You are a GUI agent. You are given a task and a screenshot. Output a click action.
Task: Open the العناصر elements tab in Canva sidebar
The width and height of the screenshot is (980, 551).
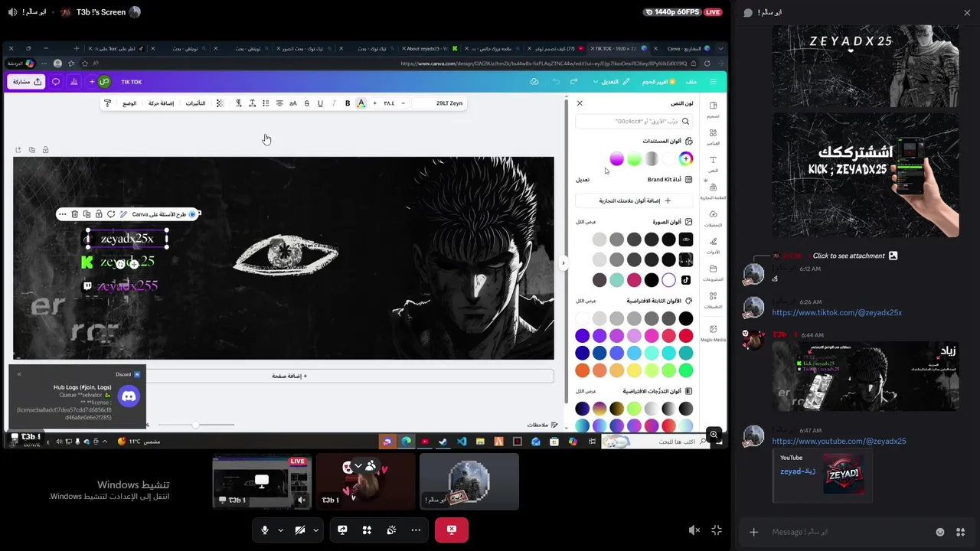pyautogui.click(x=713, y=136)
